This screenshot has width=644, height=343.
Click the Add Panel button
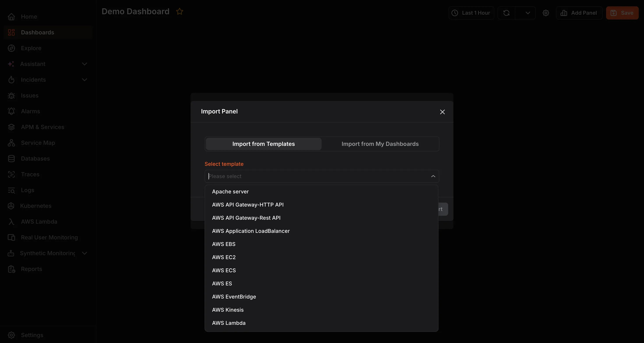[x=579, y=13]
